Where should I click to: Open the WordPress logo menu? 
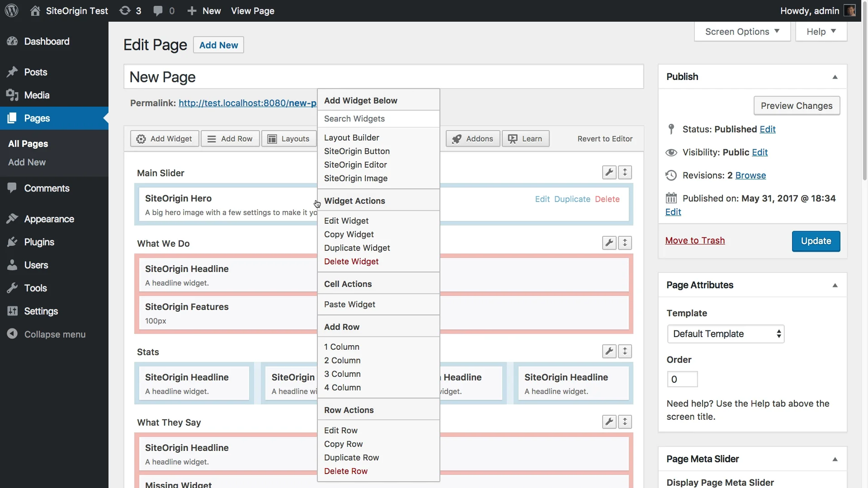coord(12,10)
